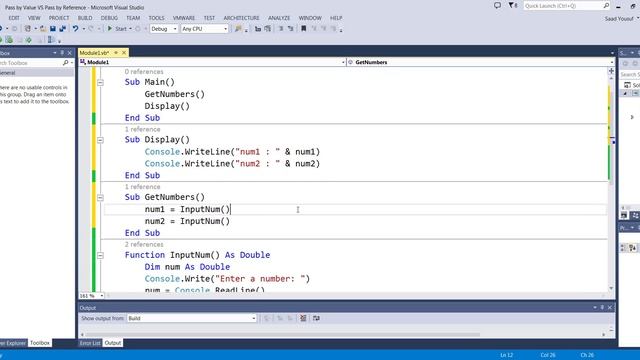Viewport: 640px width, 360px height.
Task: Click the Open File icon in the toolbar
Action: click(43, 29)
